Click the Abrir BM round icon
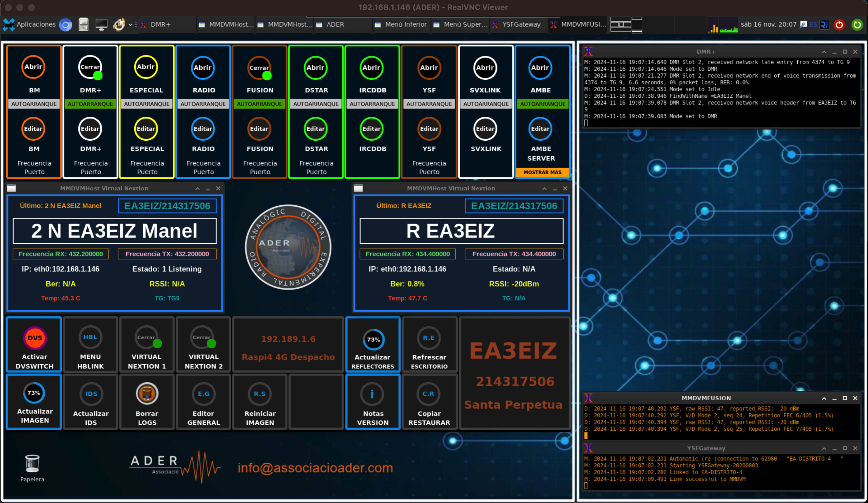 pos(33,67)
